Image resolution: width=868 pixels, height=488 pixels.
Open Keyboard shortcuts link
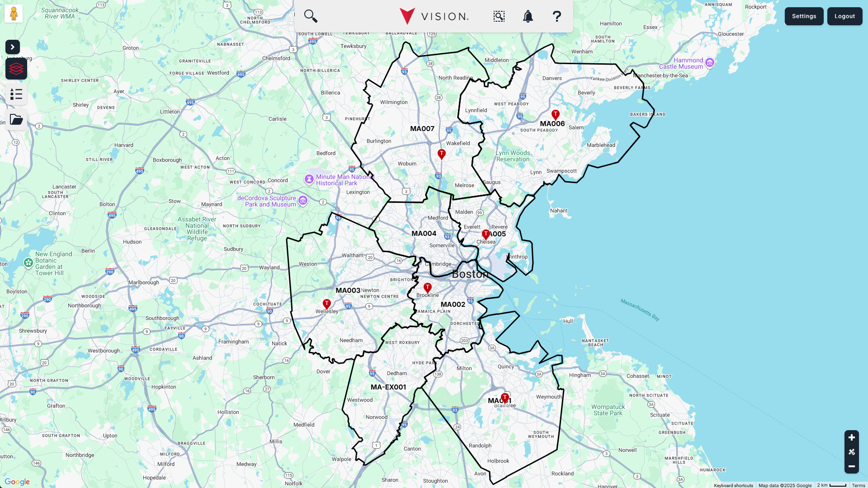coord(733,485)
